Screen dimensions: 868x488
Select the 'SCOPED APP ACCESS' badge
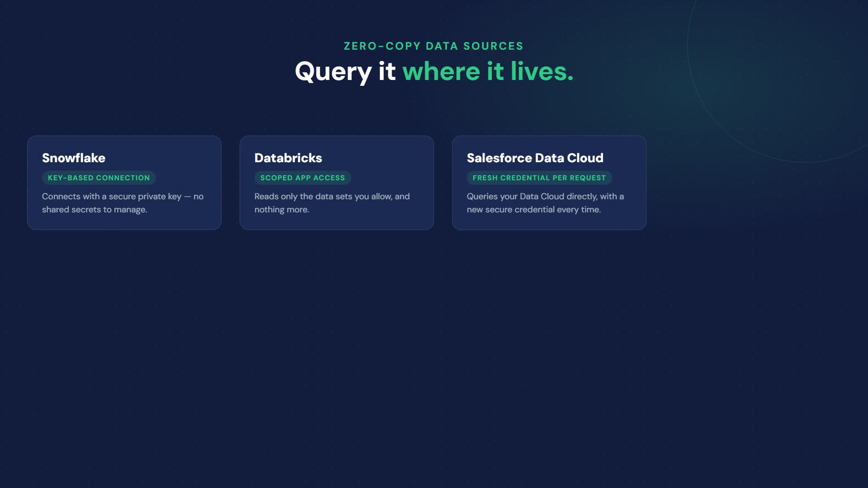coord(302,178)
